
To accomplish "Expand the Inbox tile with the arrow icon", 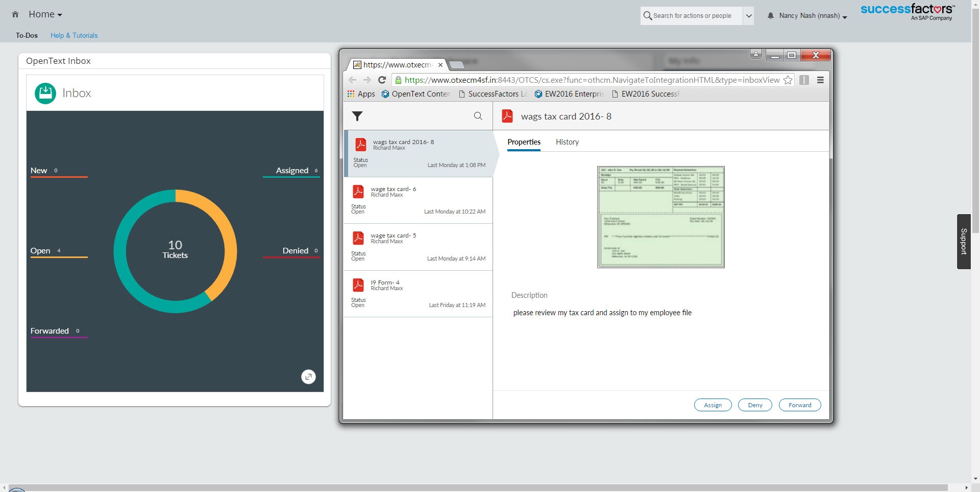I will pos(308,377).
